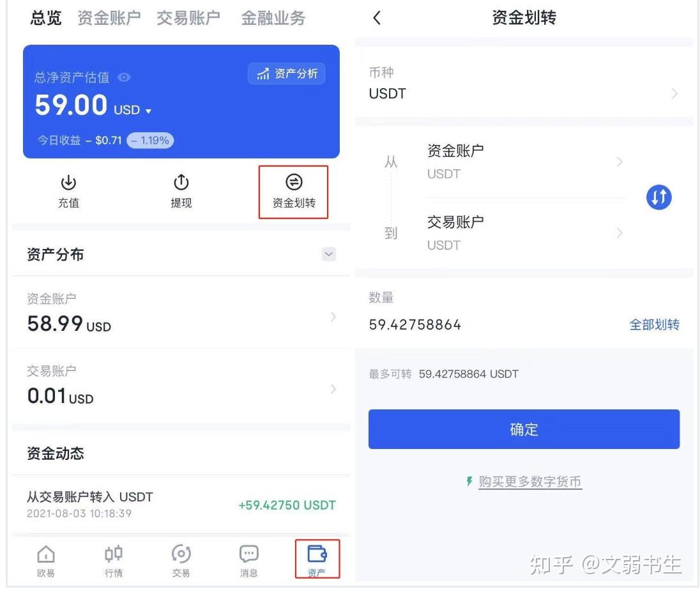Image resolution: width=700 pixels, height=594 pixels.
Task: Open the 消息 messages icon
Action: 248,560
